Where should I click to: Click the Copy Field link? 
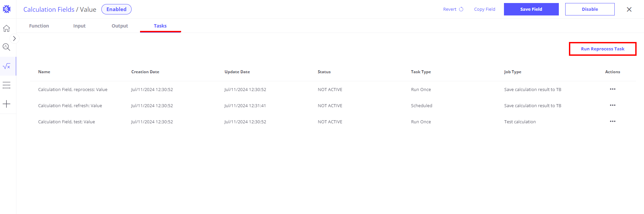pos(484,9)
